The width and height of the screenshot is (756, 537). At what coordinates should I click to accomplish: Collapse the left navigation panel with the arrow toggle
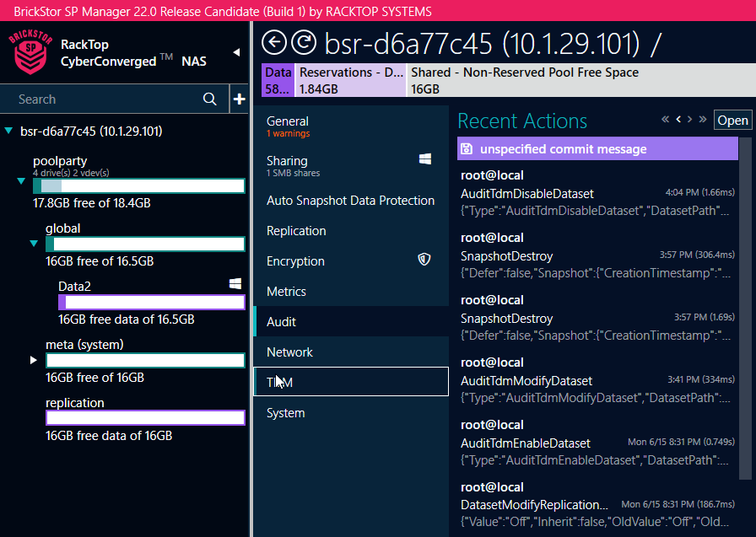237,51
